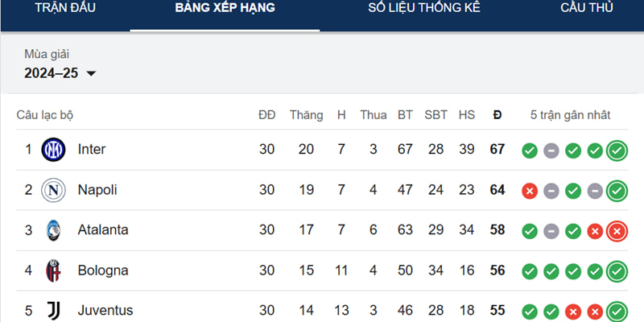Open the Inter team name link
Screen dimensions: 644x322
(x=92, y=150)
